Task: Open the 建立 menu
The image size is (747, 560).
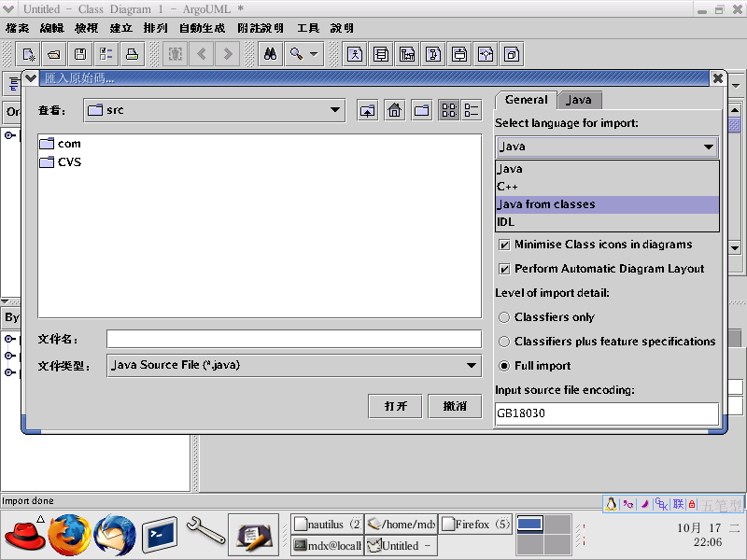Action: coord(121,28)
